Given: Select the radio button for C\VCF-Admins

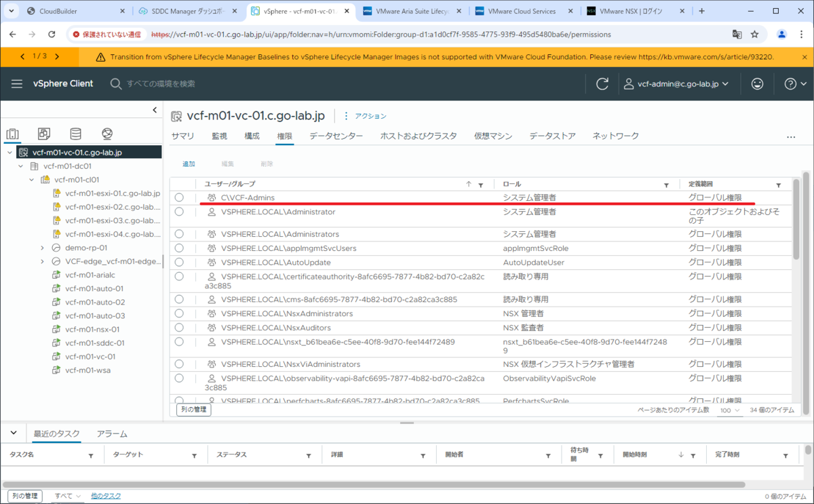Looking at the screenshot, I should [x=179, y=197].
